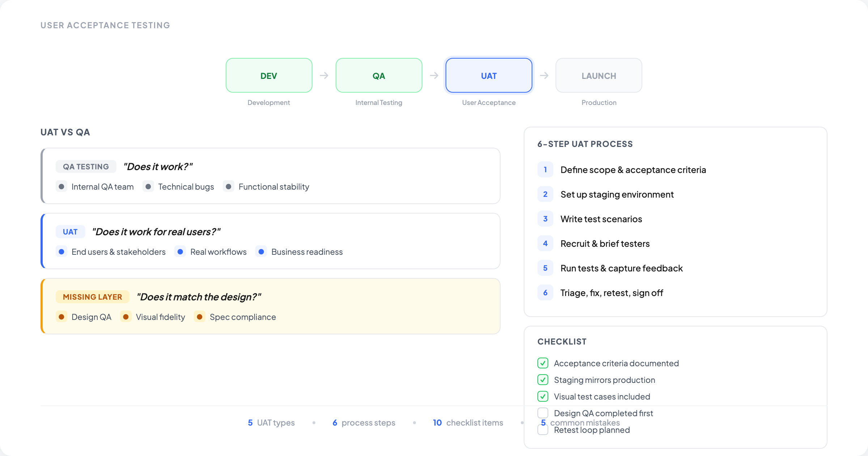This screenshot has height=456, width=868.
Task: Uncheck Visual test cases included
Action: pyautogui.click(x=543, y=396)
